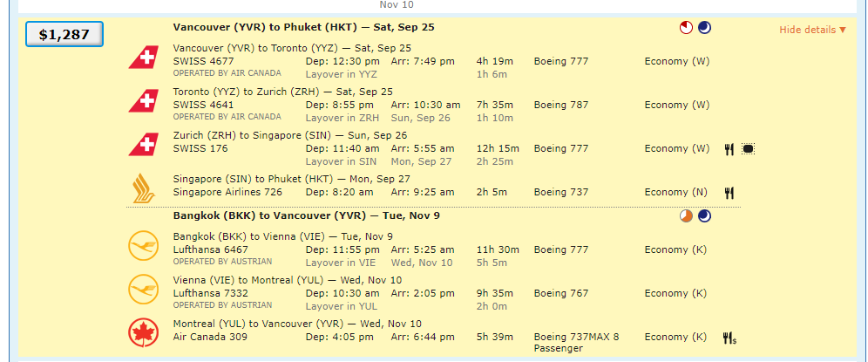Click the blue moon overnight icon for outbound
The height and width of the screenshot is (362, 868).
704,28
